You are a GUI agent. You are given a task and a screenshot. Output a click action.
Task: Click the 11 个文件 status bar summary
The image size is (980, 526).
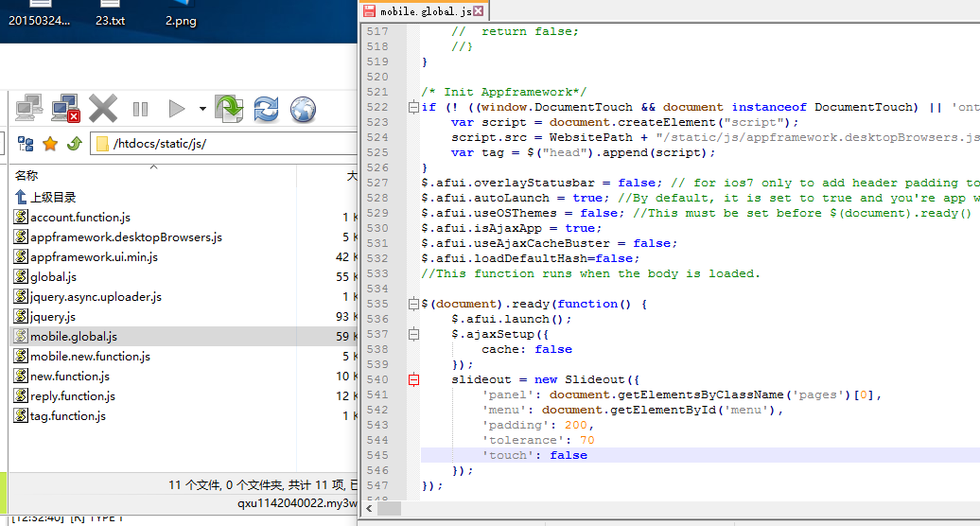pos(263,484)
